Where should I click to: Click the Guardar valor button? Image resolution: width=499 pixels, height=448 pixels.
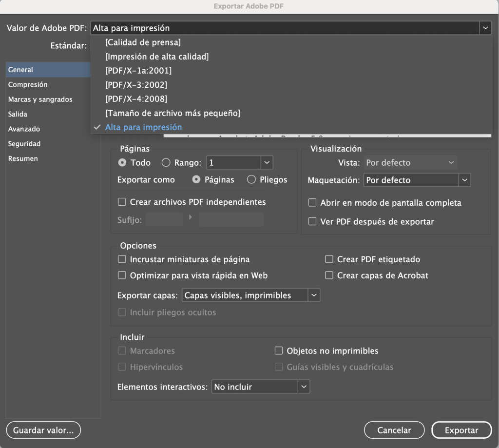click(x=43, y=430)
